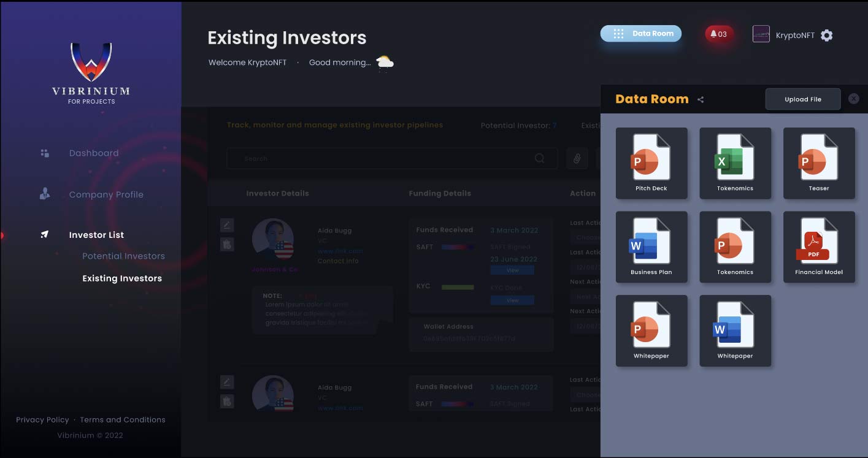Image resolution: width=868 pixels, height=458 pixels.
Task: Select Potential Investors submenu item
Action: click(x=123, y=256)
